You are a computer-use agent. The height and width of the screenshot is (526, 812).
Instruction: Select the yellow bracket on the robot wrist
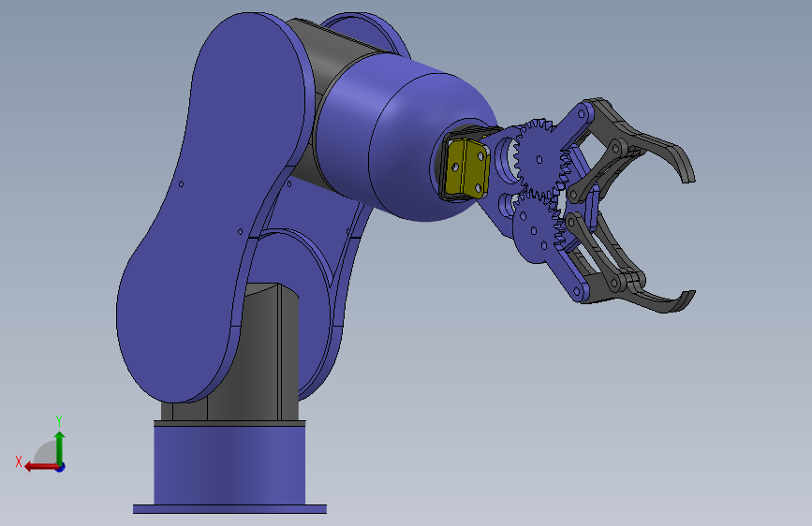tap(466, 168)
